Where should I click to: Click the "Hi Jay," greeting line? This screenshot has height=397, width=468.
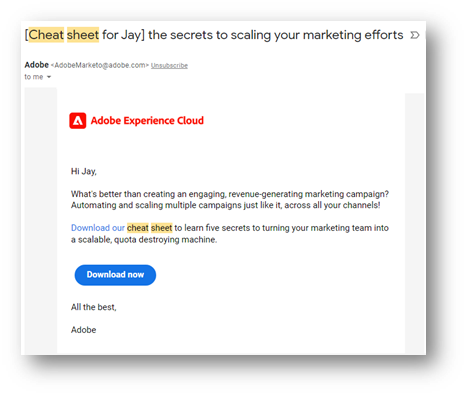tap(84, 172)
